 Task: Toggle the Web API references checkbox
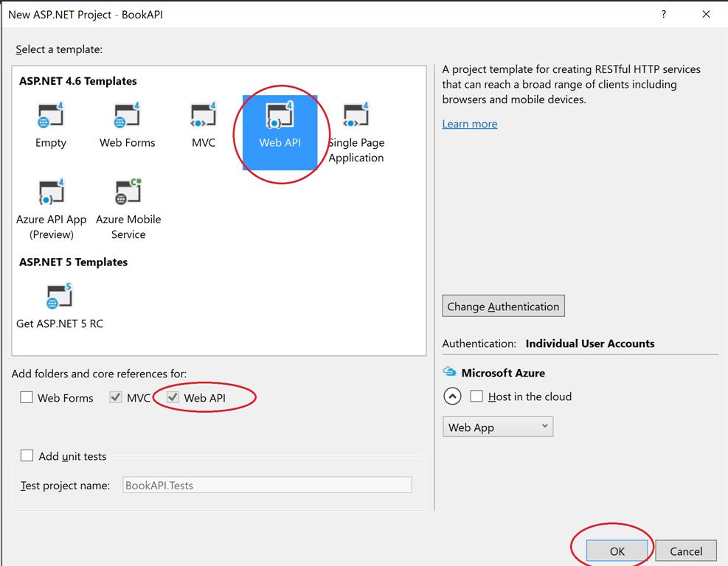click(173, 397)
